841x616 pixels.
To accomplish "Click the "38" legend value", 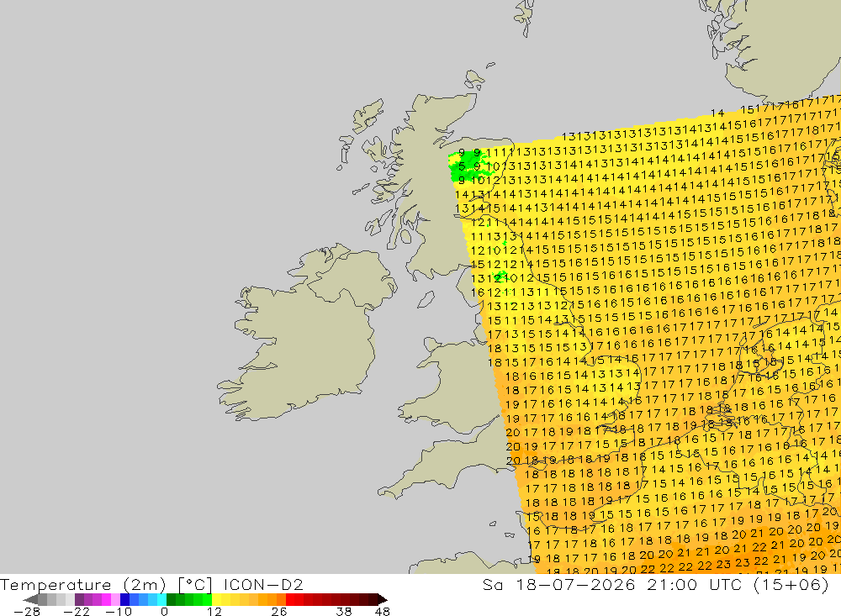I will tap(344, 611).
